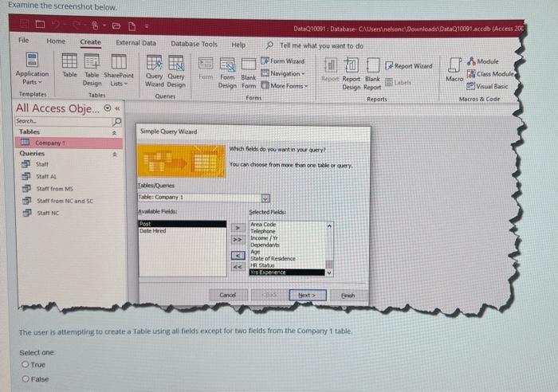This screenshot has height=392, width=558.
Task: Click the Labels report button
Action: pyautogui.click(x=399, y=83)
